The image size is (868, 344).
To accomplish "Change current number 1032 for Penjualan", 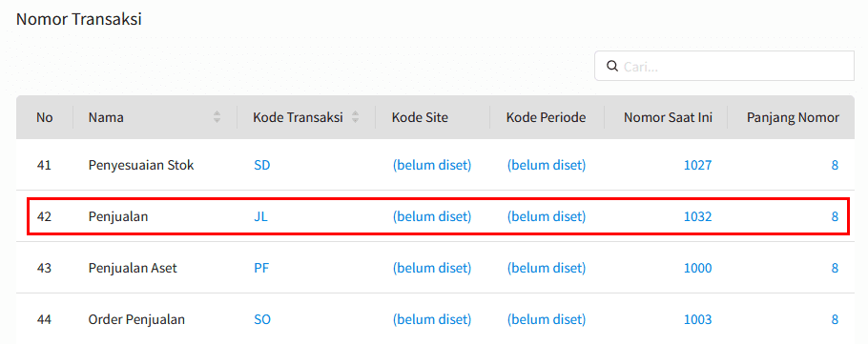I will [697, 217].
